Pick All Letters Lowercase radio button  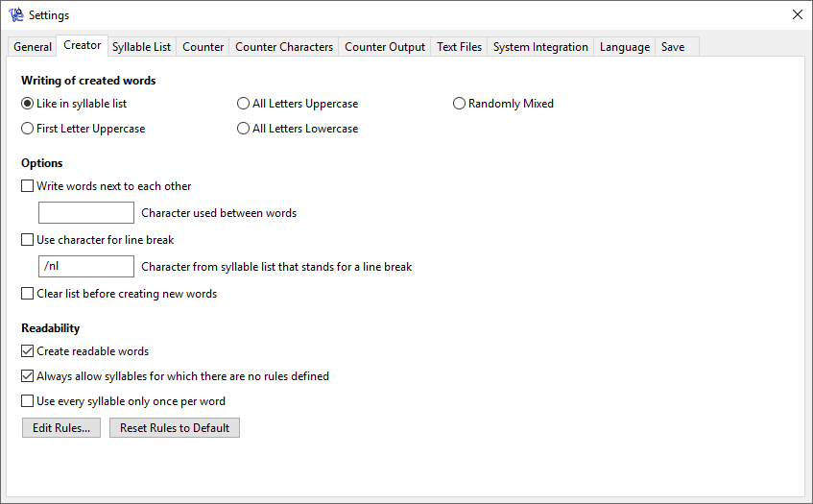[x=244, y=129]
